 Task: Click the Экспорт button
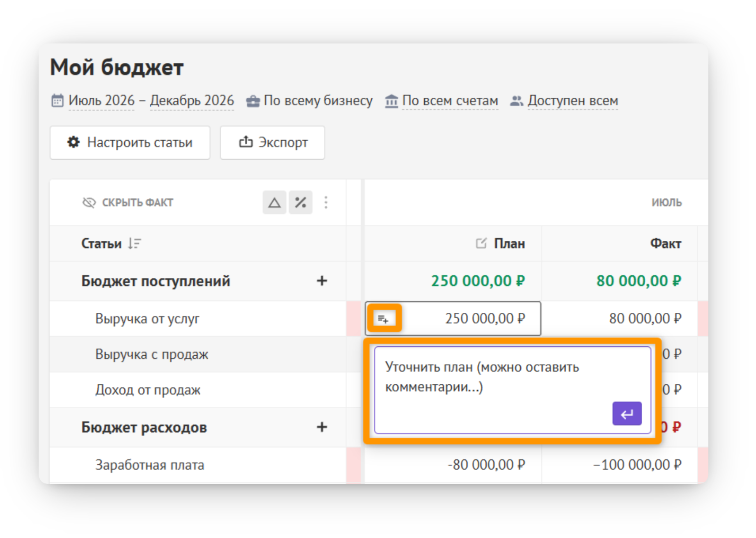point(272,143)
